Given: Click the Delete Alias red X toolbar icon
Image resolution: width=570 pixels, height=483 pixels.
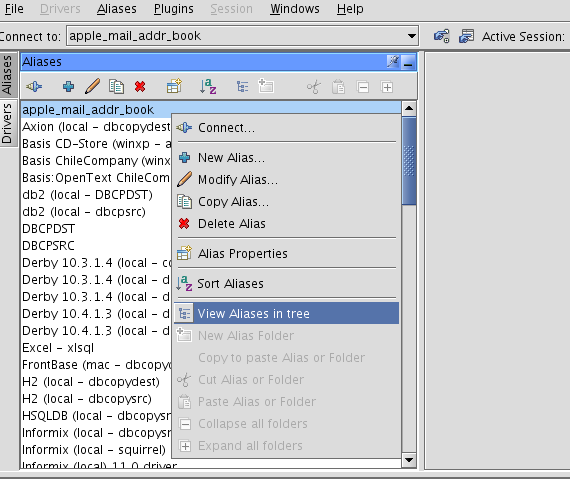Looking at the screenshot, I should [140, 86].
